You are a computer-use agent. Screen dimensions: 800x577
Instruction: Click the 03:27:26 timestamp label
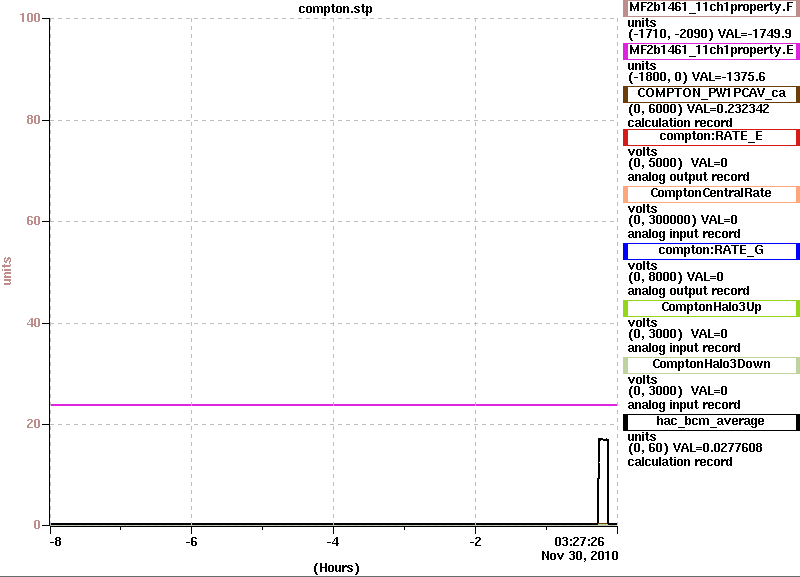[579, 541]
